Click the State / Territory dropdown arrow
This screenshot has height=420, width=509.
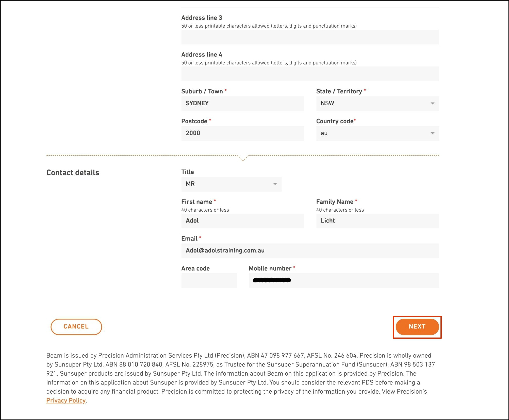432,104
